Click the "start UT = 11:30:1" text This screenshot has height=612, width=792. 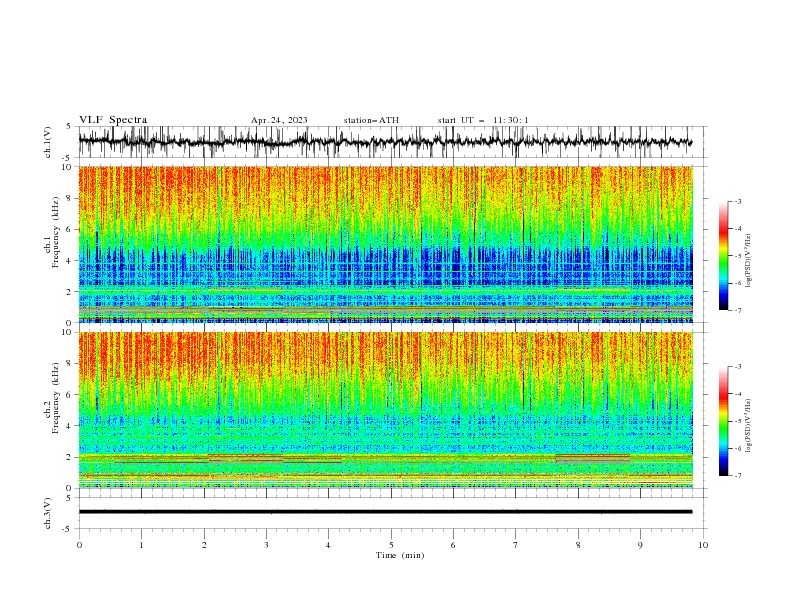click(x=483, y=120)
